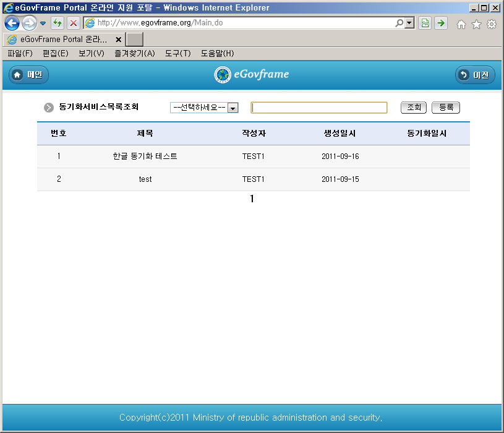The width and height of the screenshot is (504, 433).
Task: Focus the search keyword text field
Action: click(x=318, y=108)
